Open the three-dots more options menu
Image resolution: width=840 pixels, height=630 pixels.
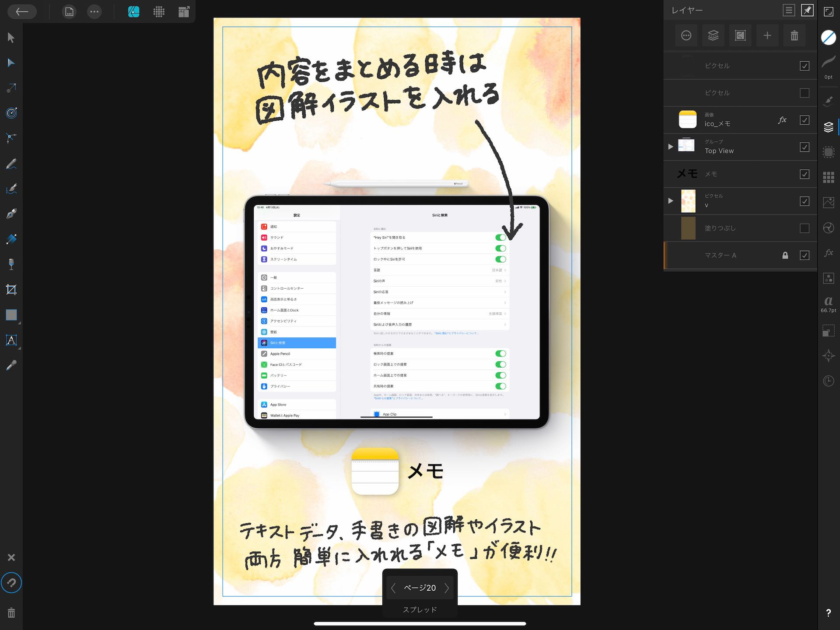coord(94,12)
